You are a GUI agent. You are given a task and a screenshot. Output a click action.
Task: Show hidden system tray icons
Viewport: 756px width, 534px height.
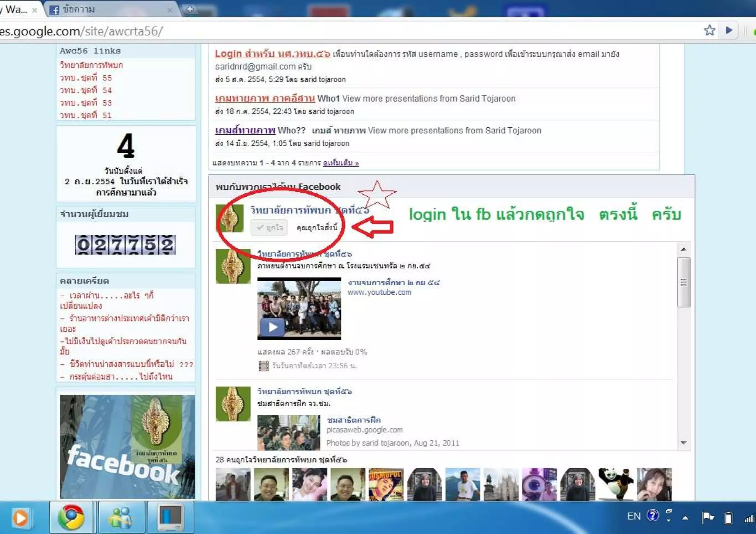pos(685,518)
